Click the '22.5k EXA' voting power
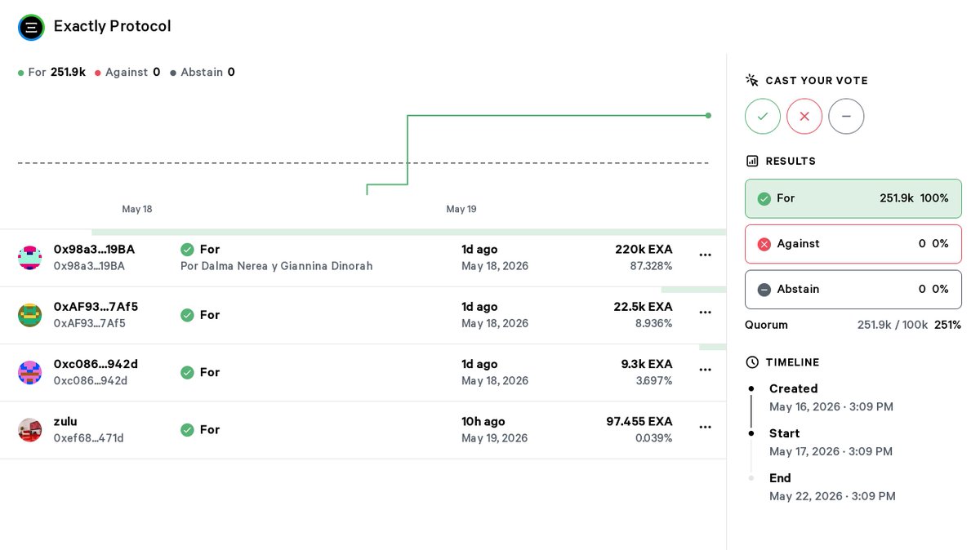The height and width of the screenshot is (550, 980). [643, 307]
